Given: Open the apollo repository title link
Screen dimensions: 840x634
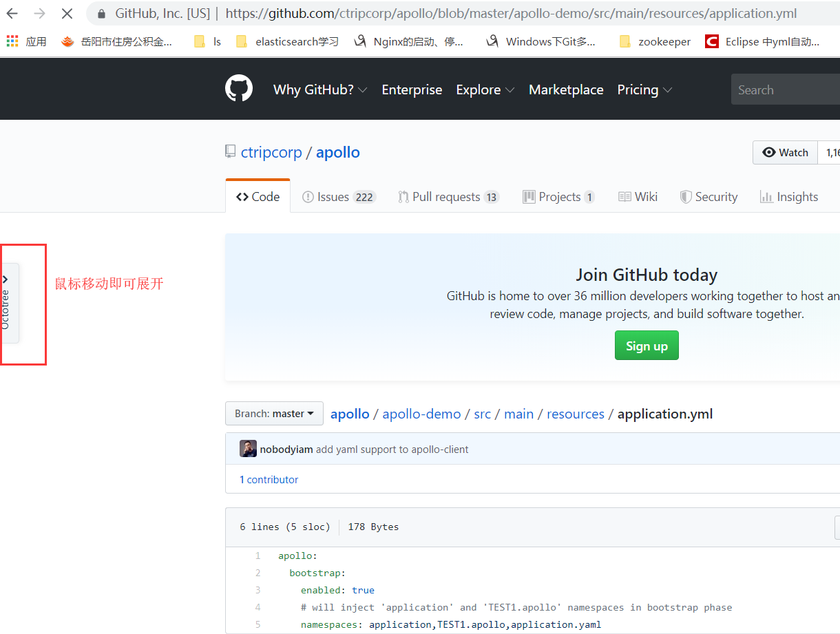Looking at the screenshot, I should click(x=338, y=152).
